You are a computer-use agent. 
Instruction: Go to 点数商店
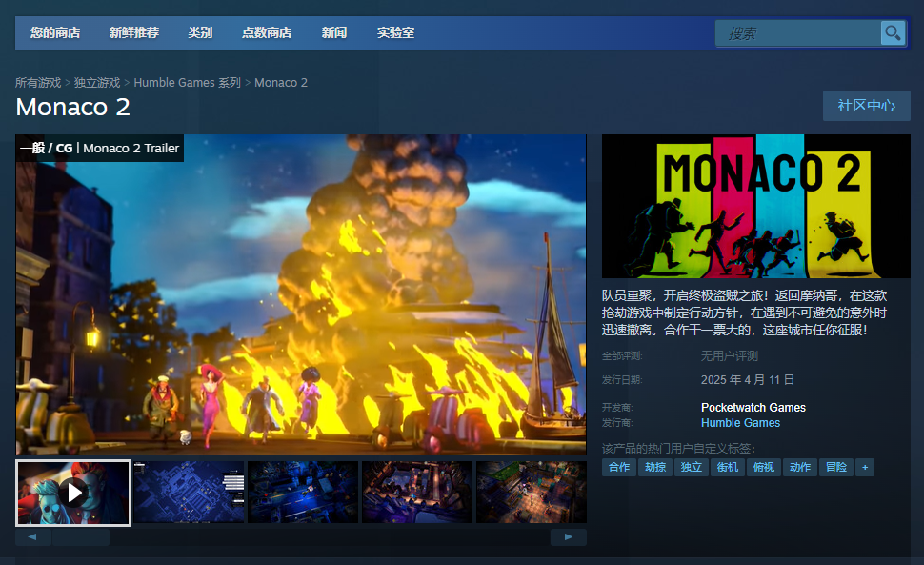[267, 33]
